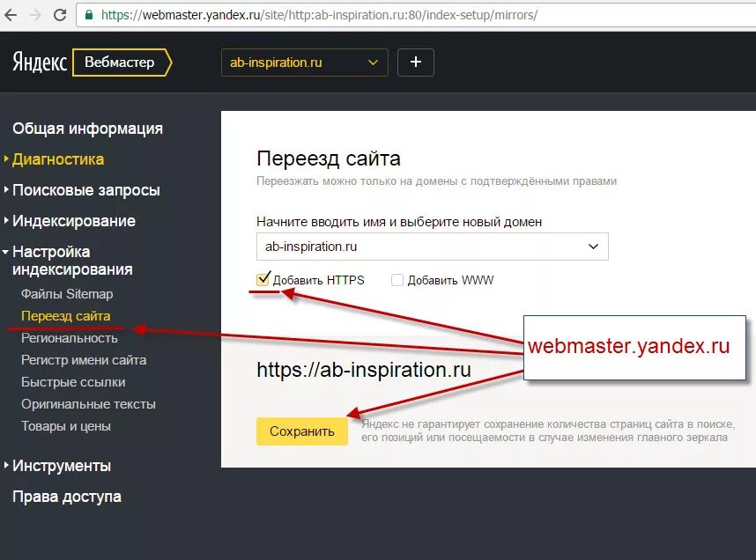Open the Яндекс logo link
Viewport: 756px width, 560px height.
point(40,63)
